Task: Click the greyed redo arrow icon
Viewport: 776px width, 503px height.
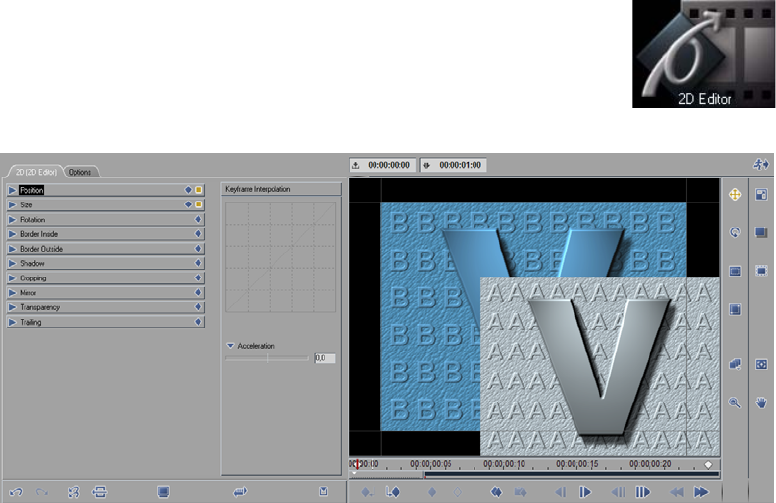Action: click(42, 492)
